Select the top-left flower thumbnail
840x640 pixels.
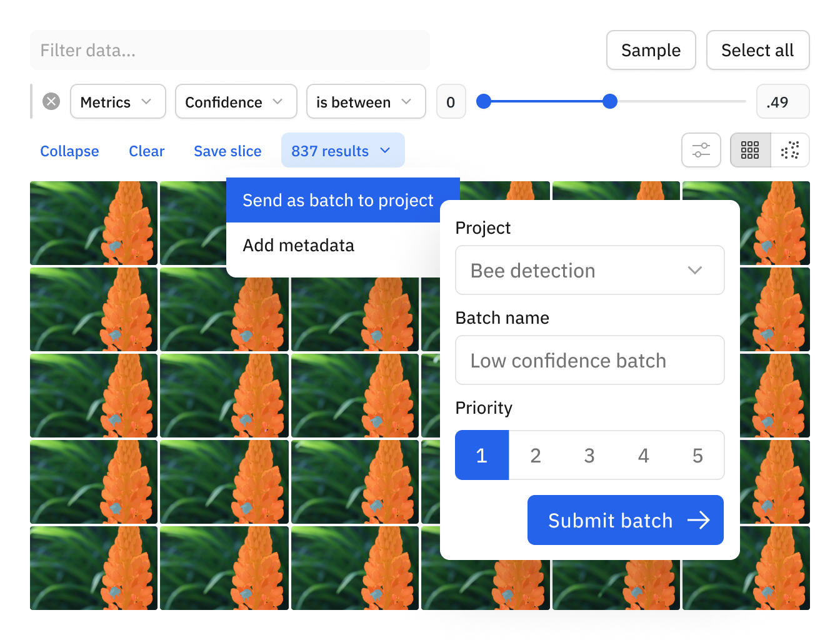coord(94,223)
